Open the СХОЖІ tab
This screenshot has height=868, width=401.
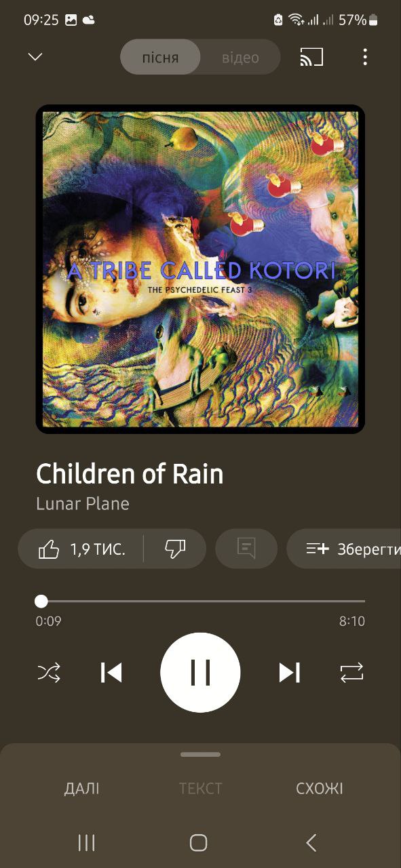coord(320,789)
